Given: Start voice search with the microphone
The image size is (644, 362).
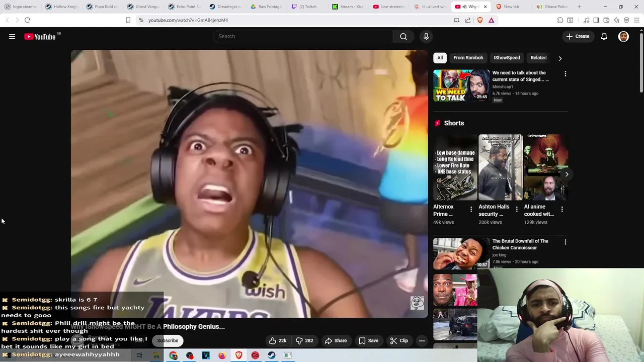Looking at the screenshot, I should 426,36.
